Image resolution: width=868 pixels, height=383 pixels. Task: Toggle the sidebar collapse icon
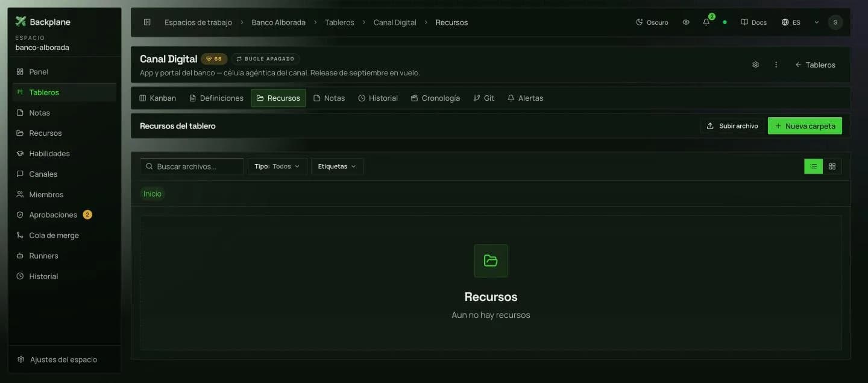(147, 22)
